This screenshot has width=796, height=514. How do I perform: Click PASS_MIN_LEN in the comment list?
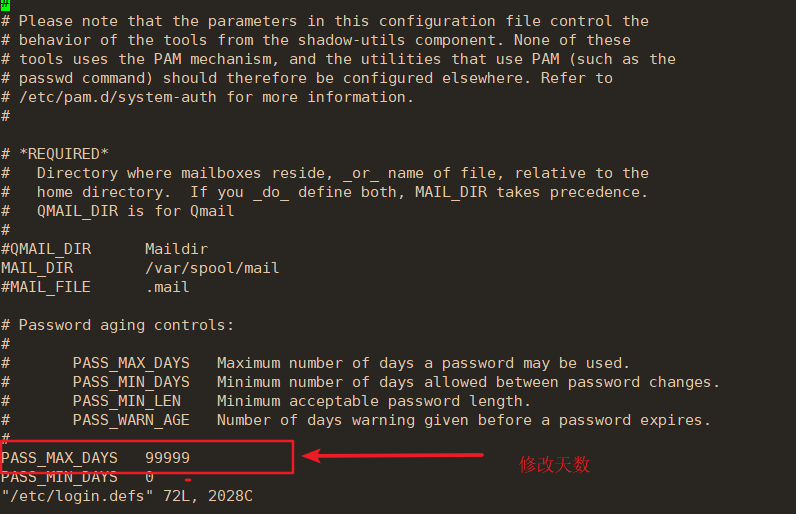tap(126, 401)
